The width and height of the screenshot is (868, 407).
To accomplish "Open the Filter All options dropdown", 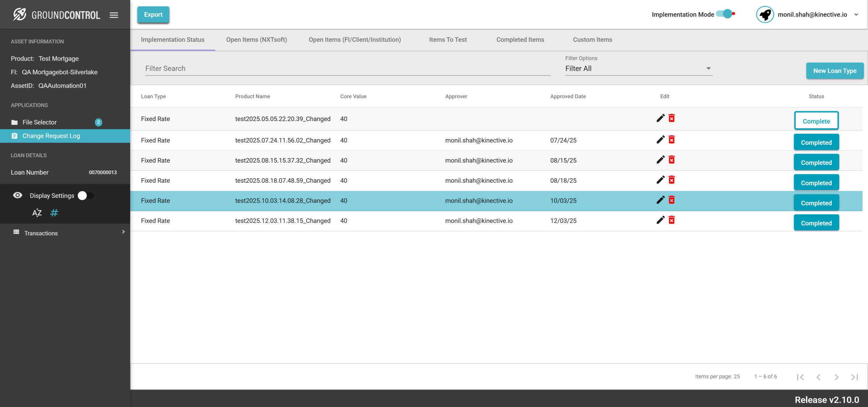I will coord(638,68).
